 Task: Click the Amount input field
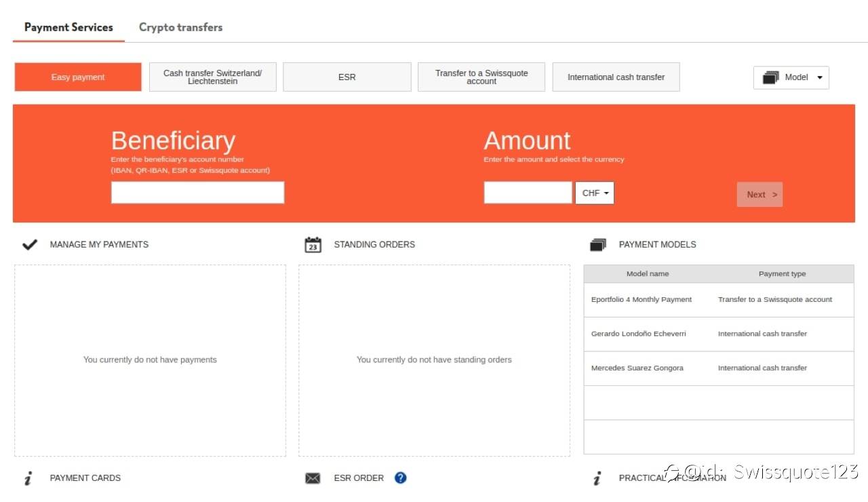click(528, 193)
